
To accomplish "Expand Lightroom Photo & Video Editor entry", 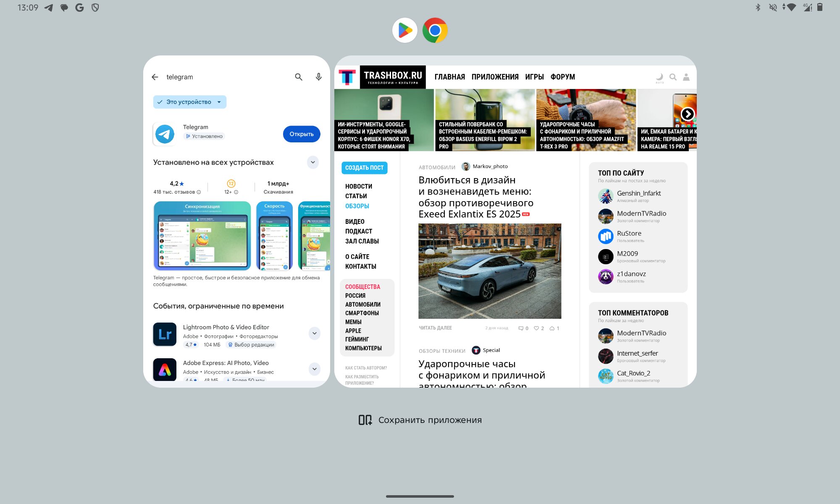I will point(315,333).
